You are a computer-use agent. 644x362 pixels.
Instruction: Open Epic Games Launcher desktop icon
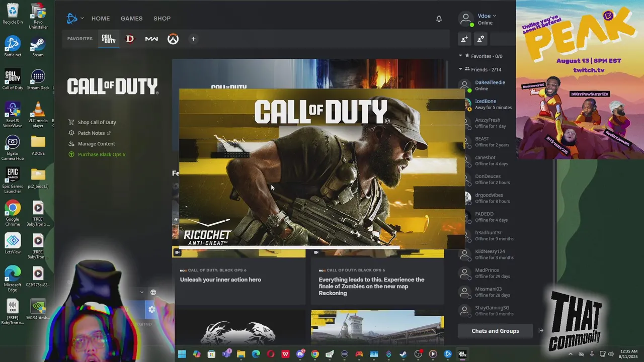(x=13, y=180)
